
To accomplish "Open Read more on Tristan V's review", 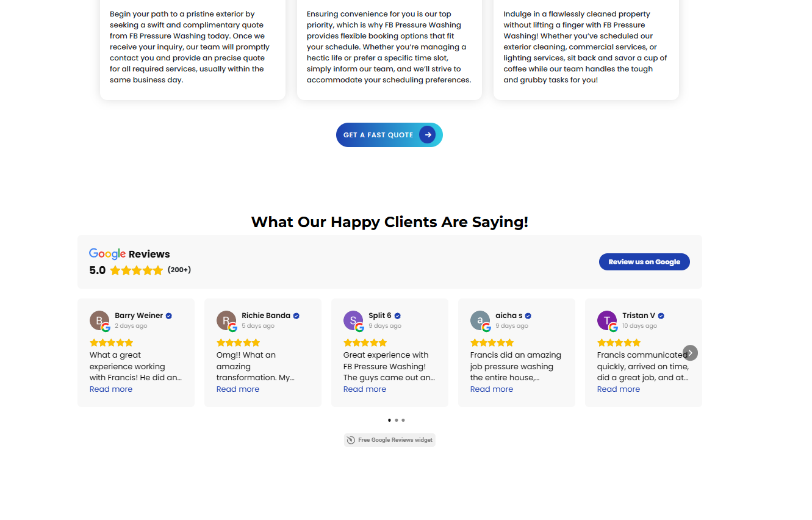I will [619, 389].
